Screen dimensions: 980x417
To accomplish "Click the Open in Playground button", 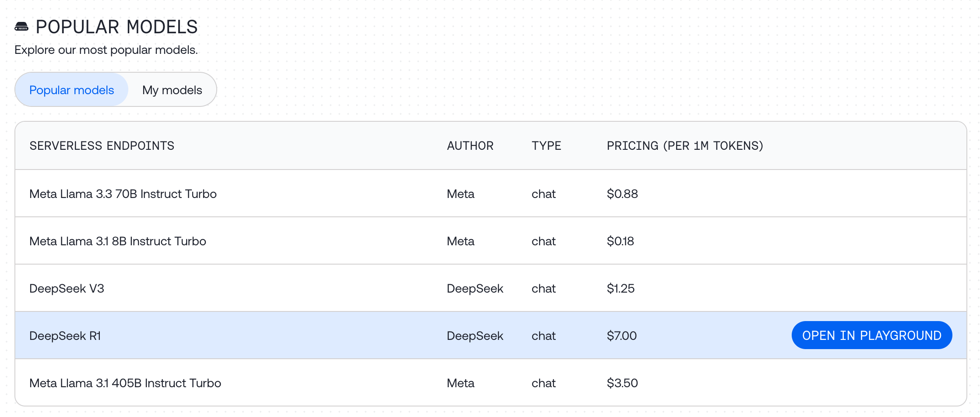I will coord(871,336).
